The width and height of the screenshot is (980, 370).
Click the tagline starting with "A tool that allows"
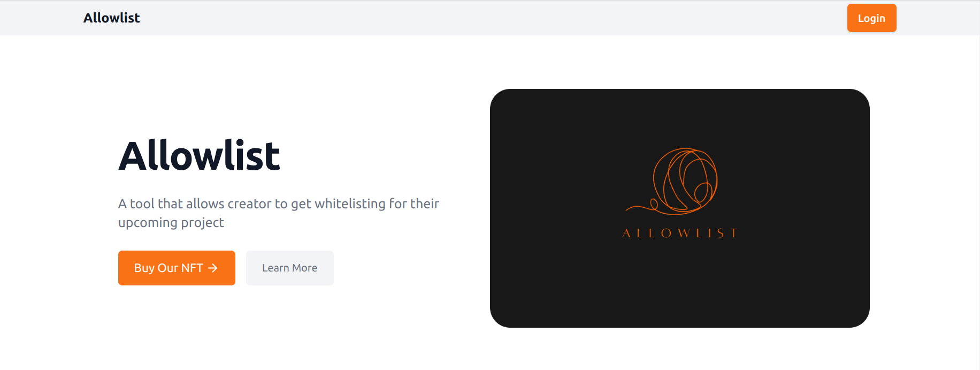[x=278, y=213]
